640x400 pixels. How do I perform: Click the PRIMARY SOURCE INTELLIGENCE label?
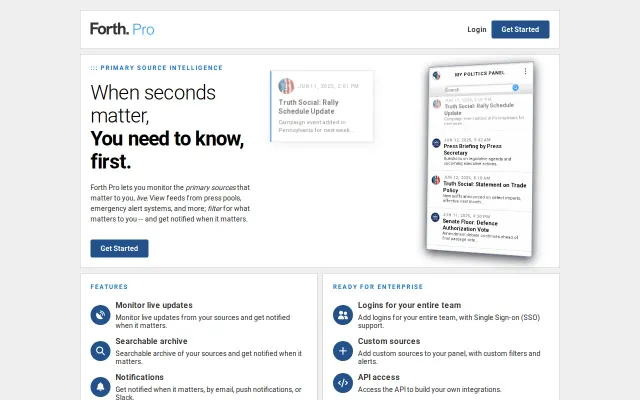157,68
